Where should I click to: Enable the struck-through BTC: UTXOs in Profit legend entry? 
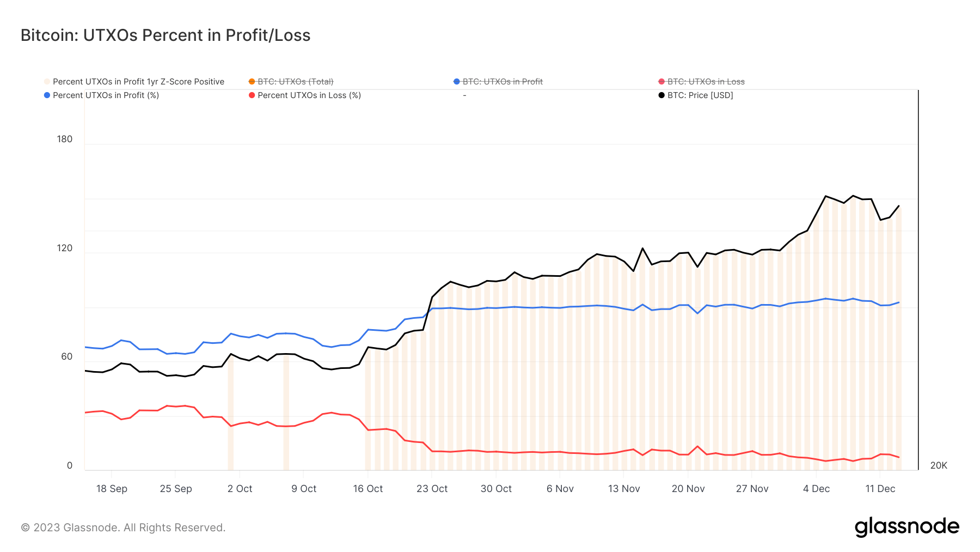[x=498, y=82]
